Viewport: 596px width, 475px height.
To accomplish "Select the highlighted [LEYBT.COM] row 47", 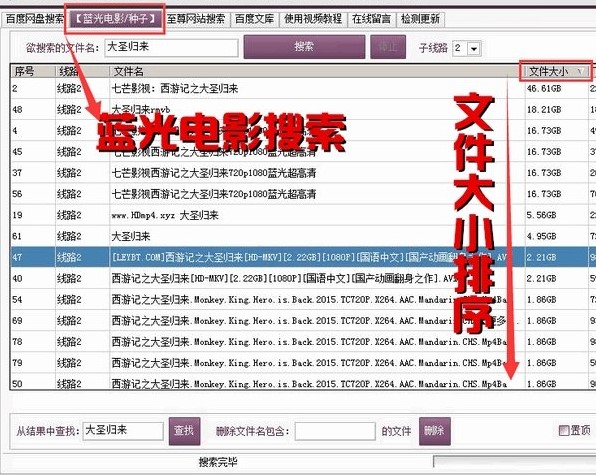I will coord(302,257).
